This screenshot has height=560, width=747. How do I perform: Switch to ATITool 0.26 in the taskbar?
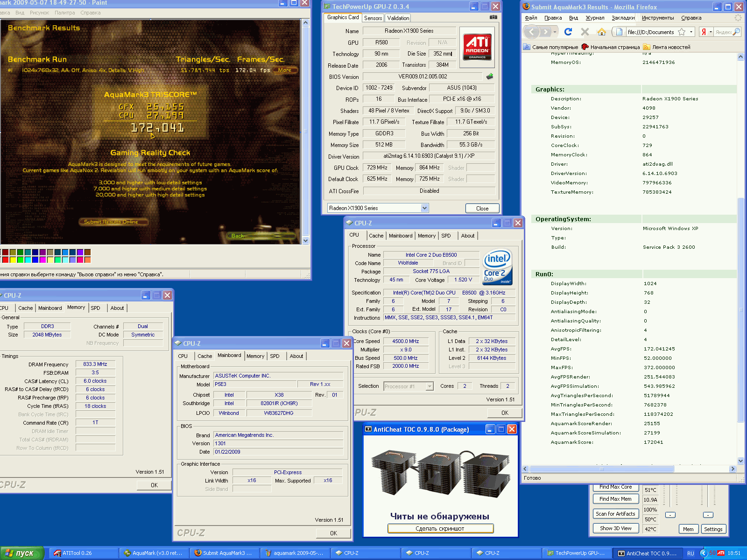tap(84, 553)
